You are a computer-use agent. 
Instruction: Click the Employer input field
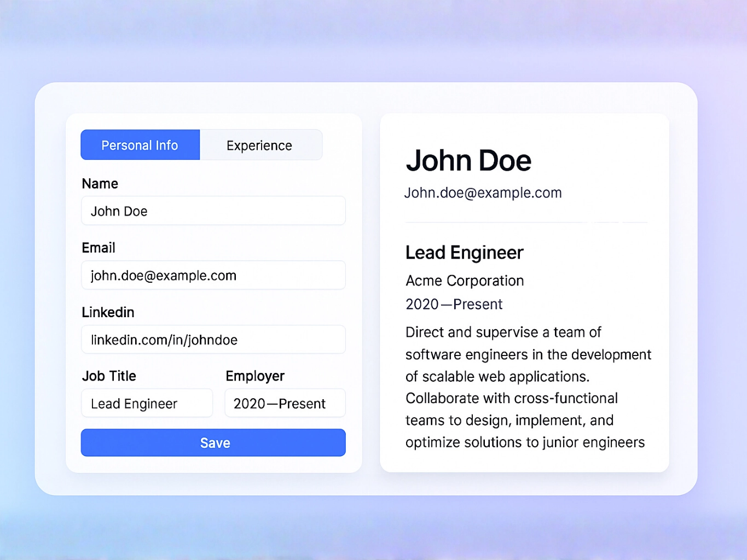(x=285, y=403)
